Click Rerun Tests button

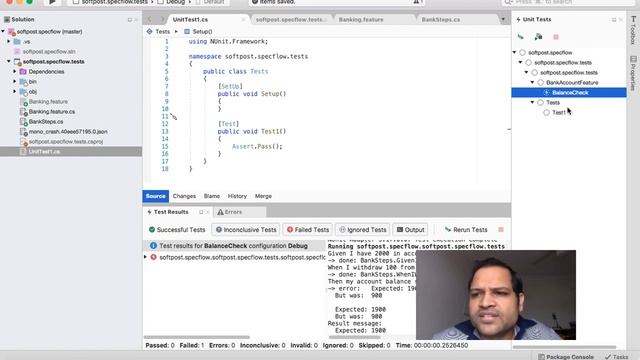(466, 230)
